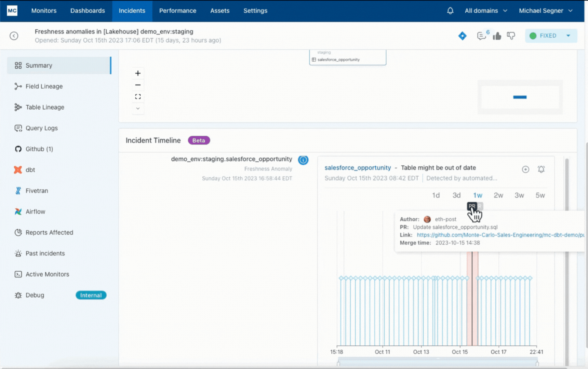This screenshot has height=369, width=588.
Task: Switch to the Settings tab
Action: click(x=255, y=11)
